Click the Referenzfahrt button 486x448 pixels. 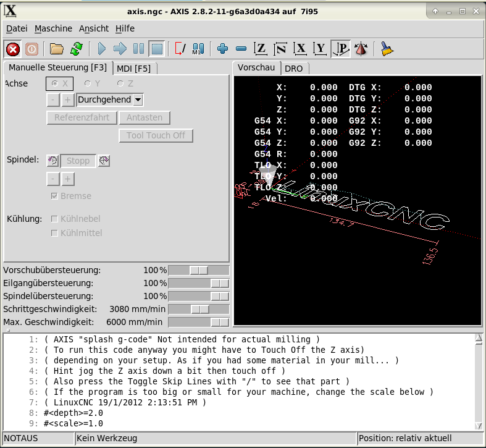click(82, 117)
